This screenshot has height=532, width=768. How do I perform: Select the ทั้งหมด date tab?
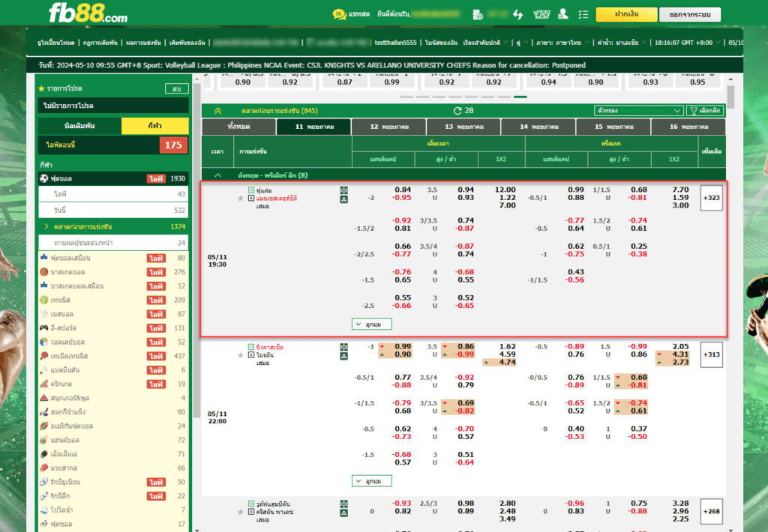(x=239, y=127)
